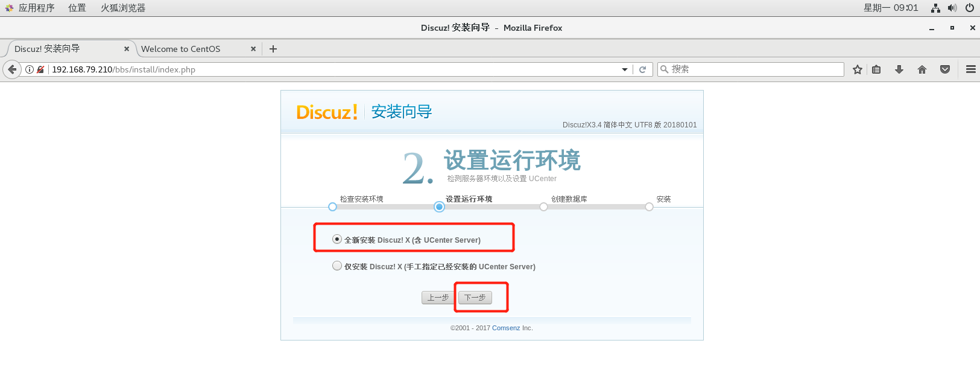Open the 应用程序 menu
The image size is (980, 387).
pyautogui.click(x=37, y=8)
